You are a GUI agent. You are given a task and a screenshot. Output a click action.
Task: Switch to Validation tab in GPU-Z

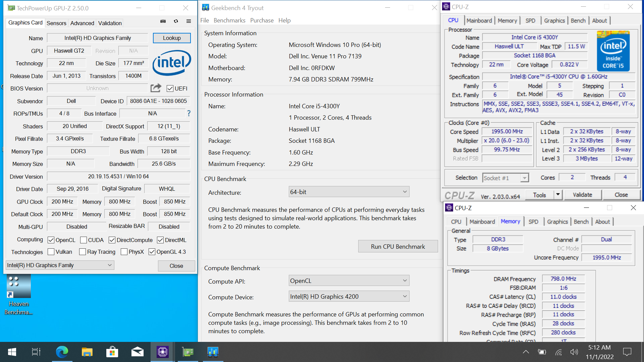pos(110,23)
